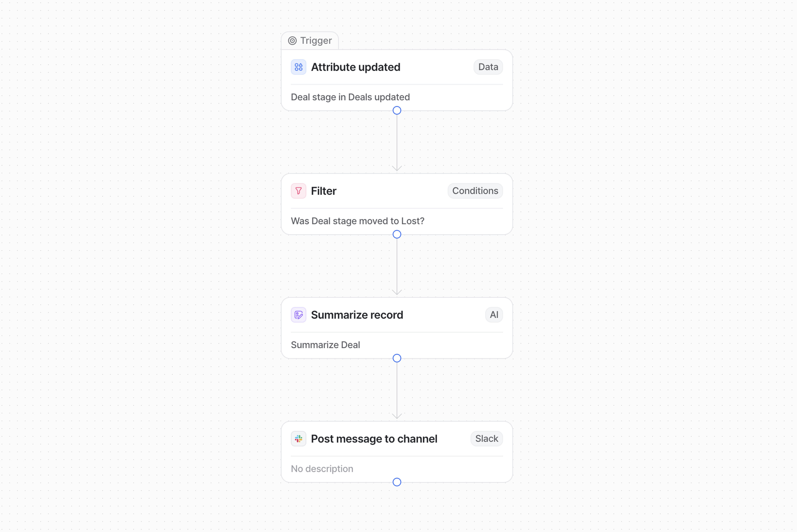Click the Slack logo icon
This screenshot has width=797, height=532.
298,439
